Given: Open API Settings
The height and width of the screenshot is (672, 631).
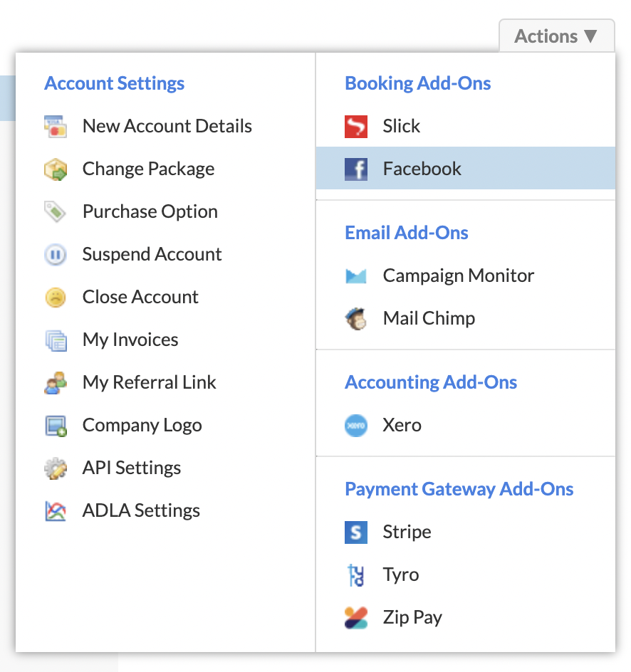Looking at the screenshot, I should (x=165, y=468).
